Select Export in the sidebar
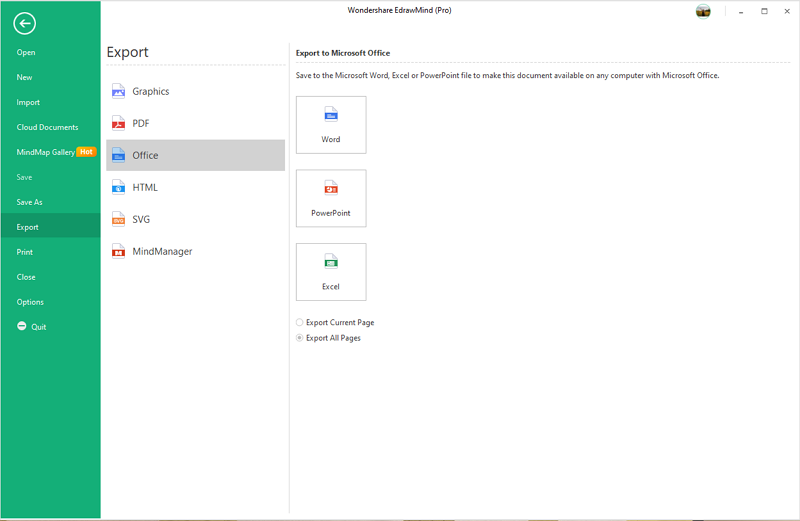Image resolution: width=800 pixels, height=521 pixels. pyautogui.click(x=51, y=227)
